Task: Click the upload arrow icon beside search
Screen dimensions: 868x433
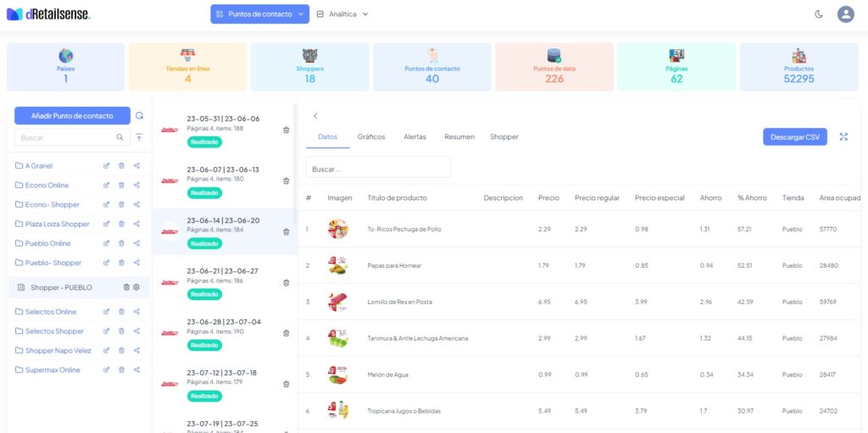Action: tap(139, 136)
